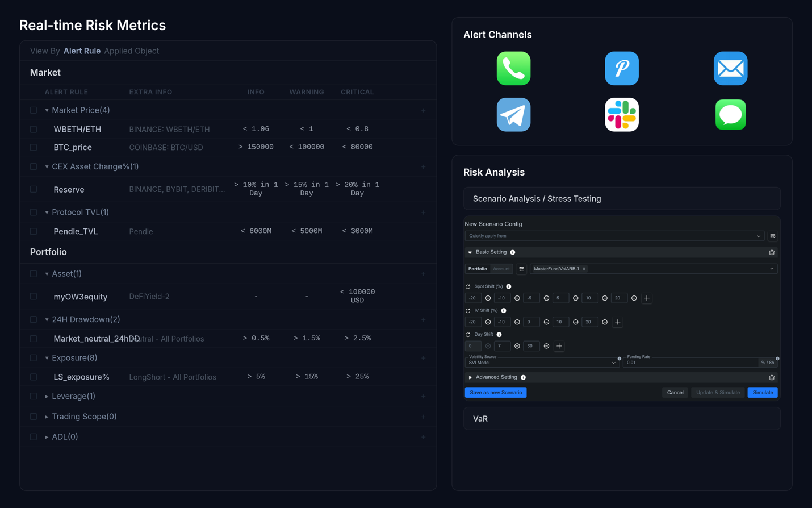812x508 pixels.
Task: Reset Spot Shift with its refresh icon
Action: pos(468,286)
